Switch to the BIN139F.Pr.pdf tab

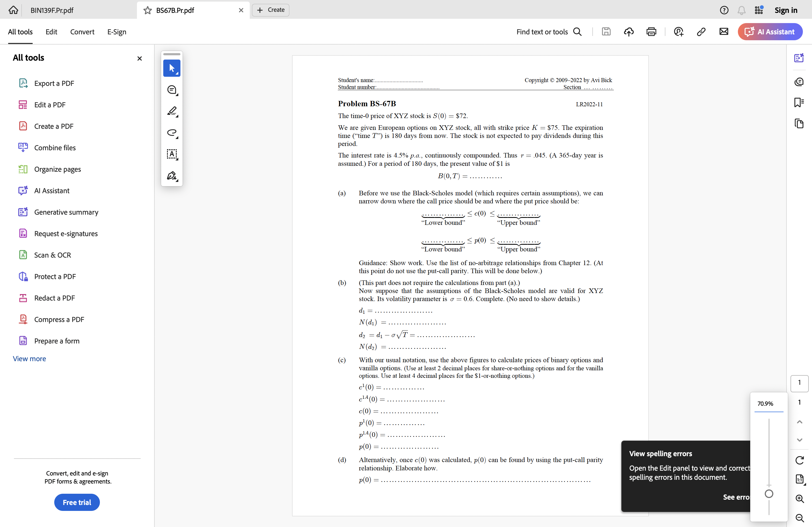click(52, 10)
